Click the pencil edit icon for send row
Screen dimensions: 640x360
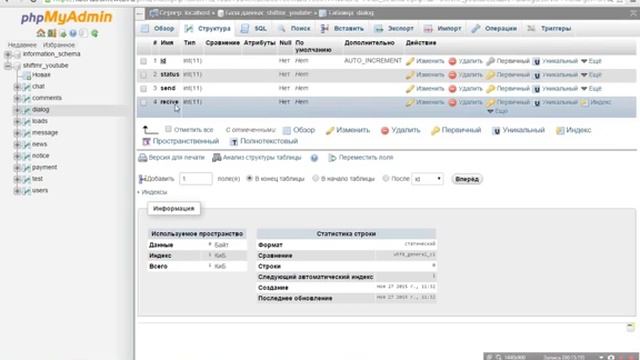tap(410, 89)
